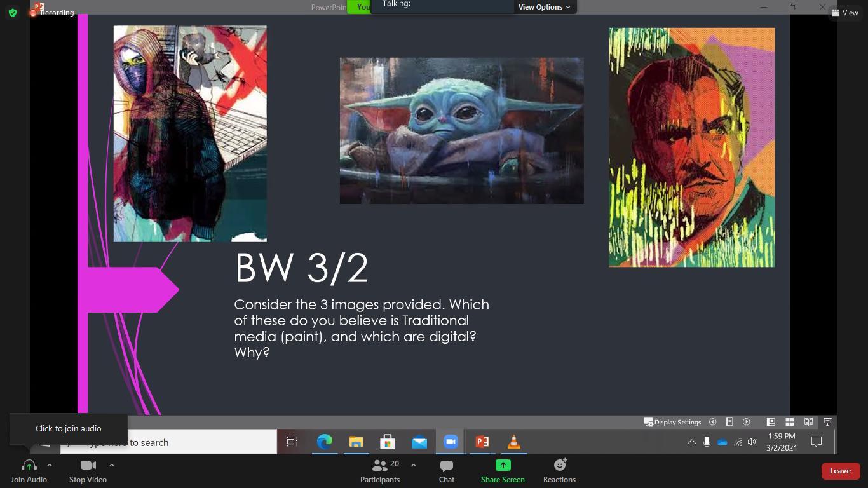Click the Windows taskbar search box
Screen dimensions: 868x488
click(168, 442)
